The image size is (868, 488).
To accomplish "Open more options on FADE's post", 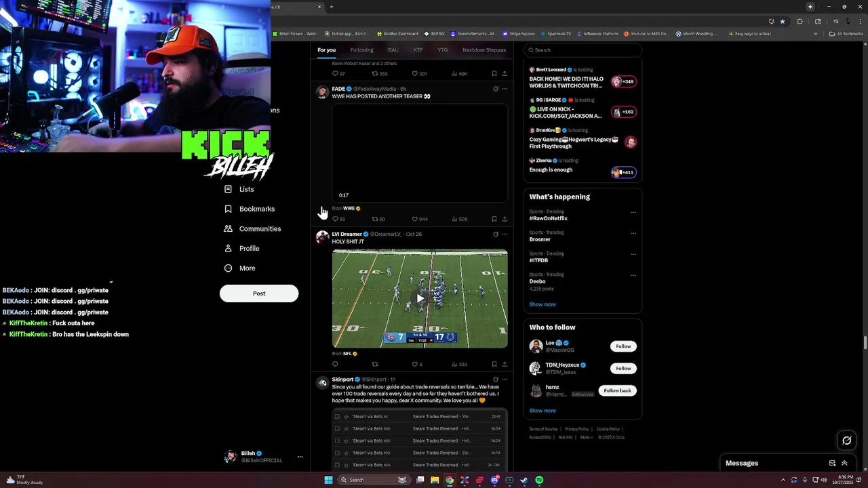I will tap(505, 89).
